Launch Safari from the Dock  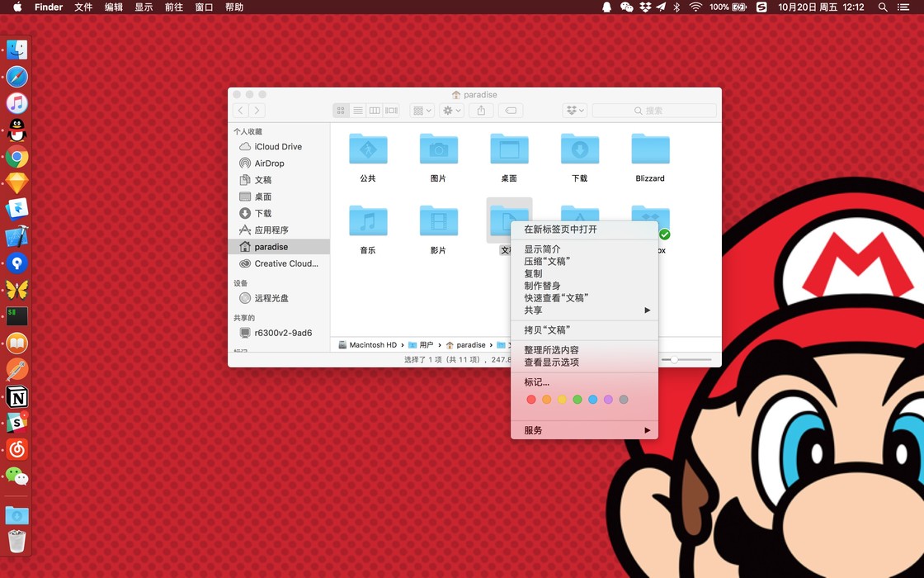[x=16, y=77]
